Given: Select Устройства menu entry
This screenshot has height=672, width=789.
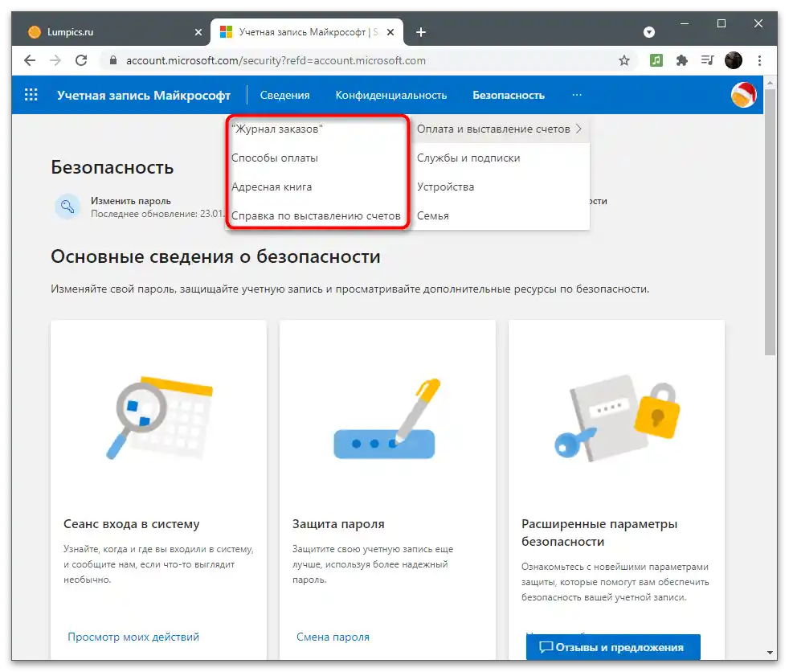Looking at the screenshot, I should (500, 186).
